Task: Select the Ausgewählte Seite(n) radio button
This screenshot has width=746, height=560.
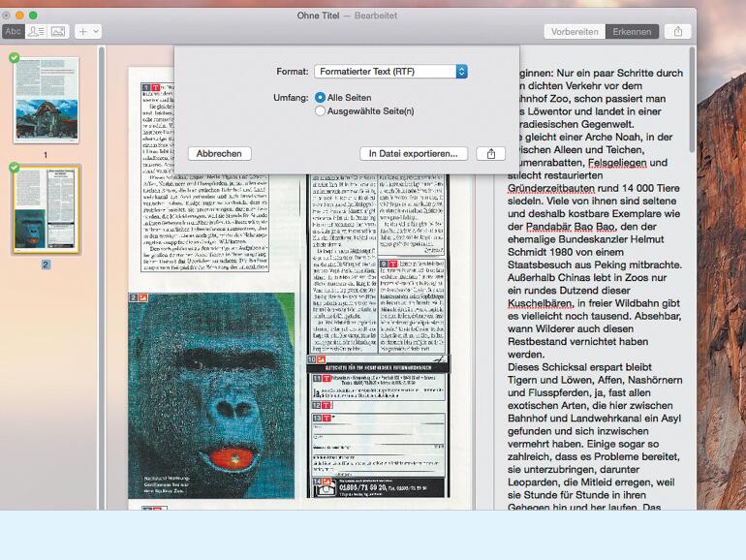Action: click(320, 110)
